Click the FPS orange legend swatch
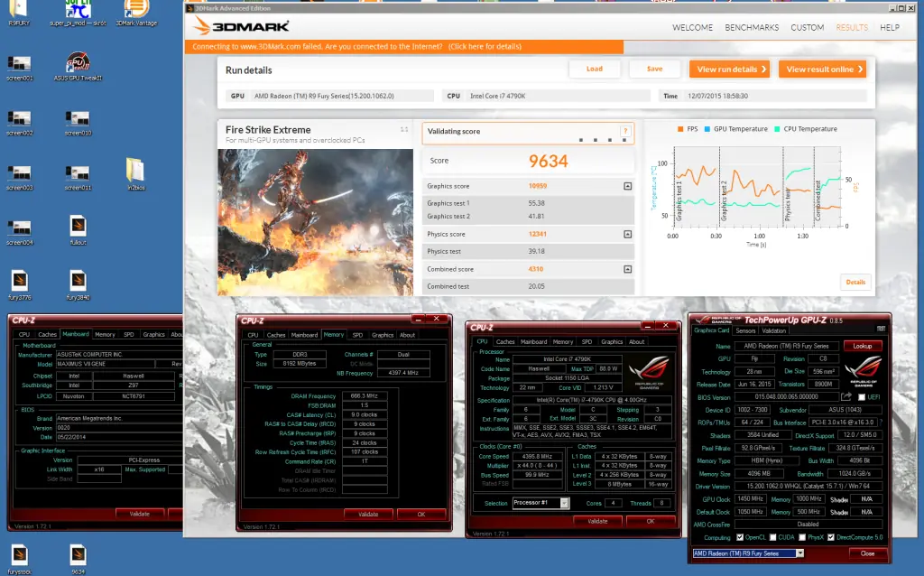The width and height of the screenshot is (924, 576). pyautogui.click(x=680, y=129)
